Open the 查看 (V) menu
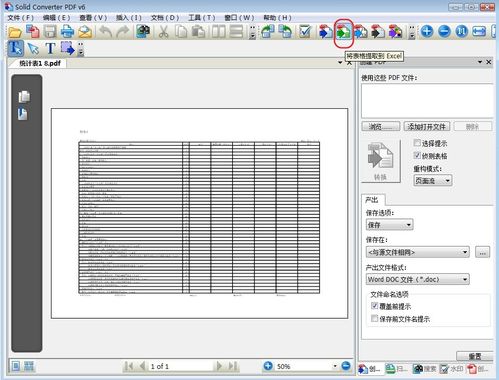 [93, 18]
